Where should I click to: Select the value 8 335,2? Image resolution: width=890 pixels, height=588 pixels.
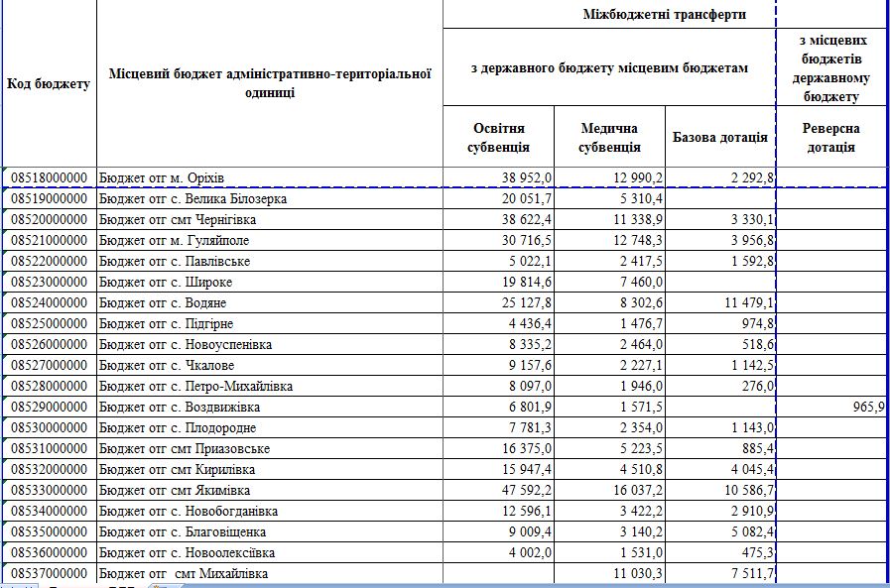pyautogui.click(x=498, y=344)
